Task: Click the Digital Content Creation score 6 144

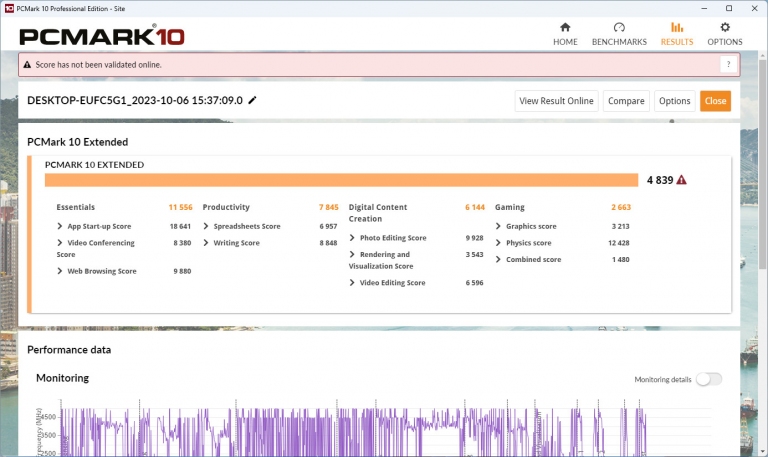Action: pos(475,207)
